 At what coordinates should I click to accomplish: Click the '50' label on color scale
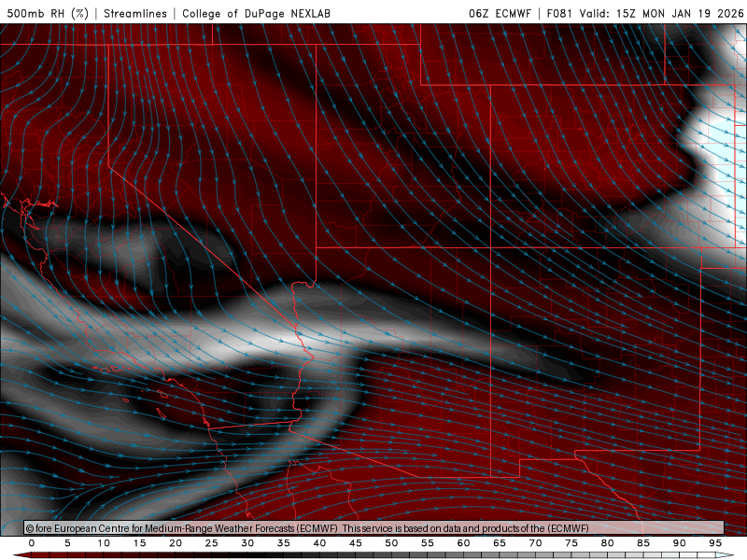click(x=391, y=543)
